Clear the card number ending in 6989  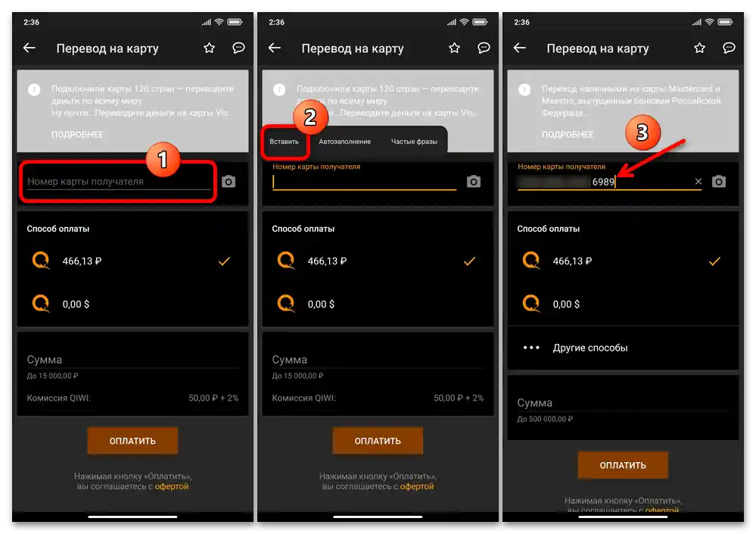pyautogui.click(x=698, y=181)
